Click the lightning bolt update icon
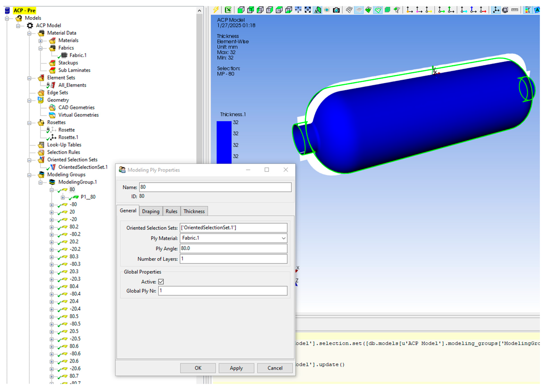 216,10
